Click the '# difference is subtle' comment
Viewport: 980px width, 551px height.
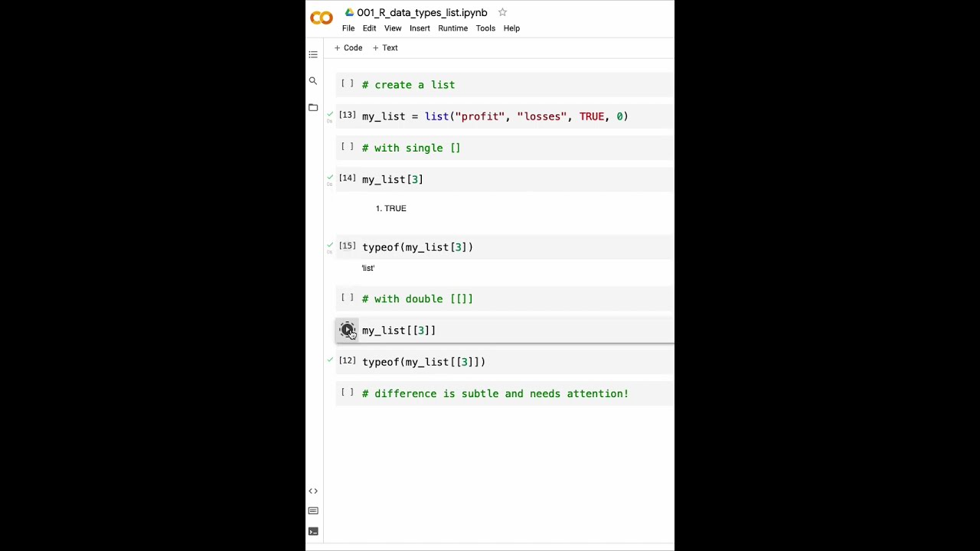tap(495, 394)
